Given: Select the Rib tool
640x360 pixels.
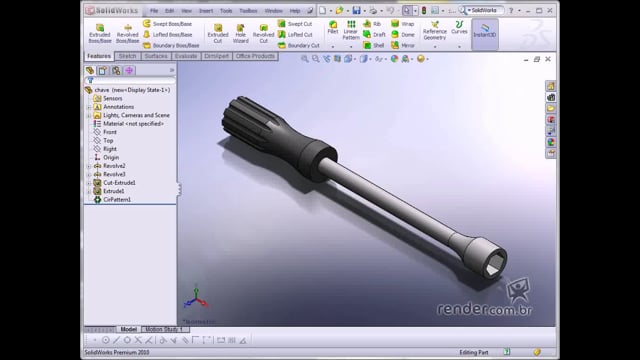Looking at the screenshot, I should [372, 24].
